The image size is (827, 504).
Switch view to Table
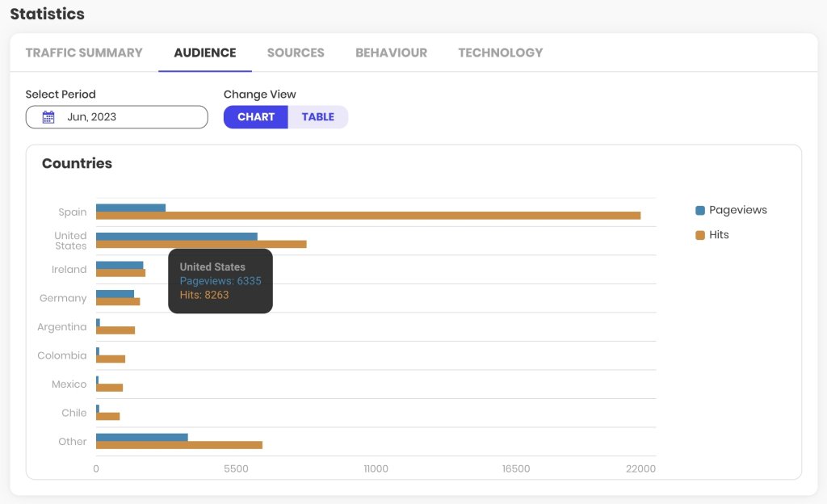point(318,117)
